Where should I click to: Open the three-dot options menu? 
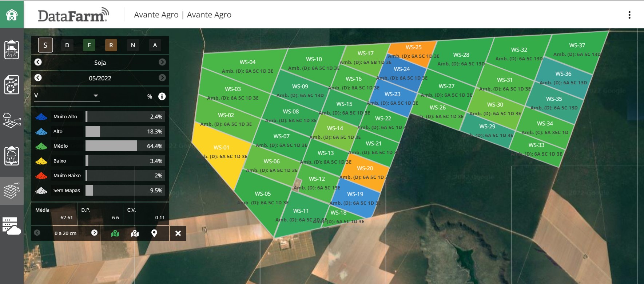click(629, 15)
